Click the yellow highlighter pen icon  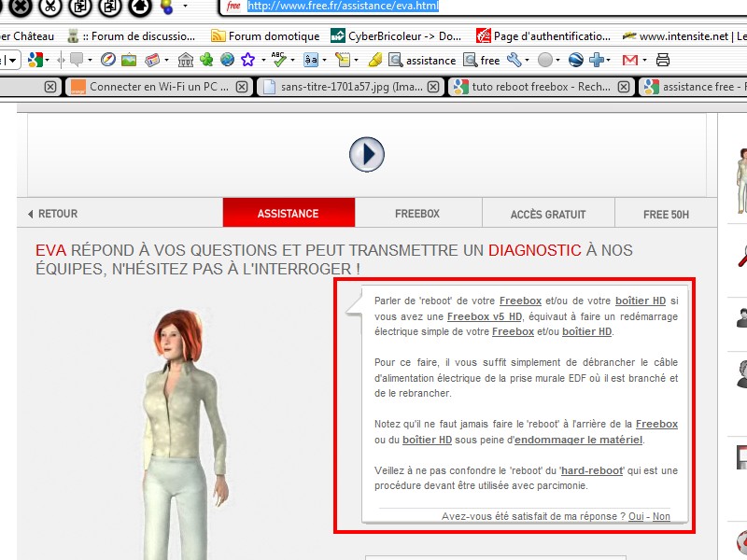pos(375,60)
